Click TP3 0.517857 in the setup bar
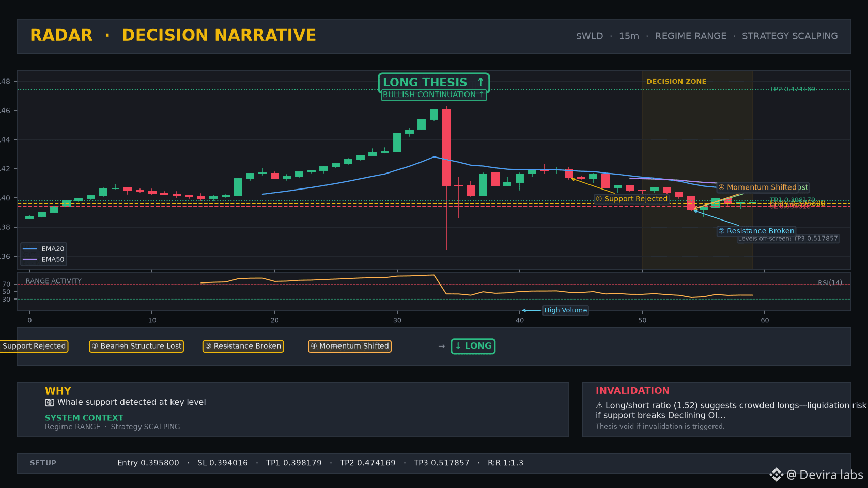This screenshot has width=868, height=488. (442, 463)
